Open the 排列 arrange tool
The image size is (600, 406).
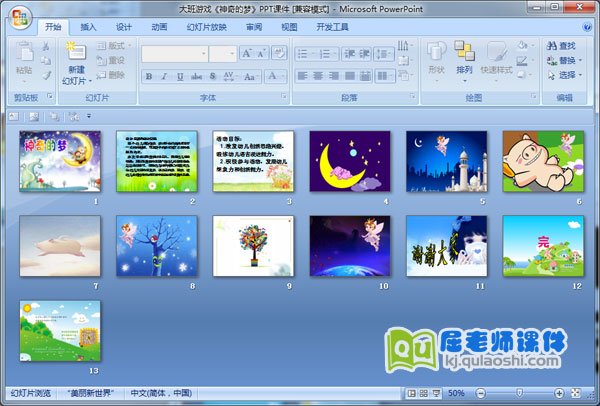[464, 58]
